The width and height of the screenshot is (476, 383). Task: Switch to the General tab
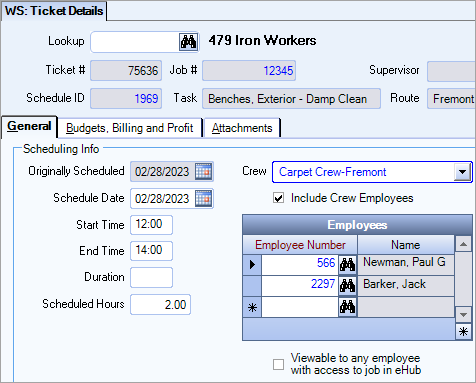point(29,126)
